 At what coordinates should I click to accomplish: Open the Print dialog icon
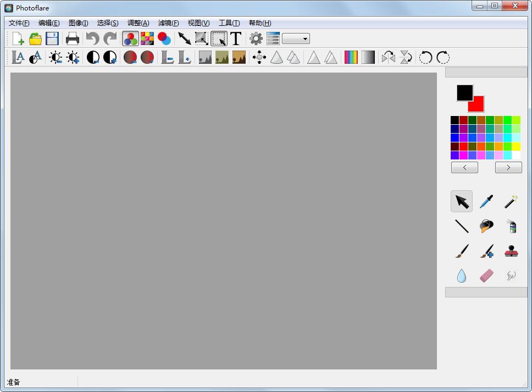coord(73,38)
